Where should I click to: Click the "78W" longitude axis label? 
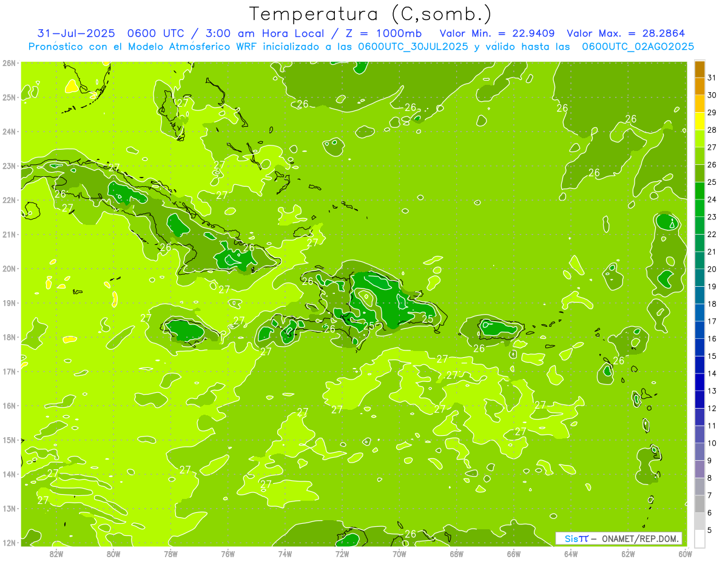tap(170, 554)
